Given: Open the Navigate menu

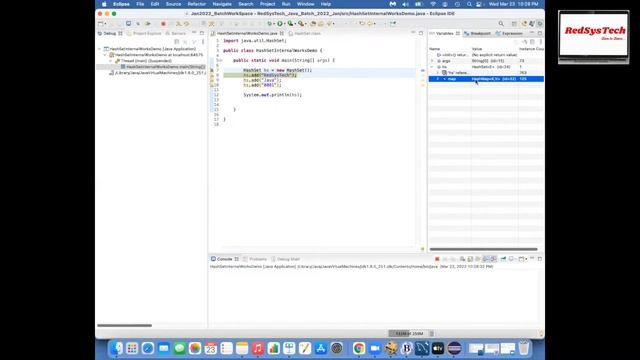Looking at the screenshot, I should tap(222, 4).
